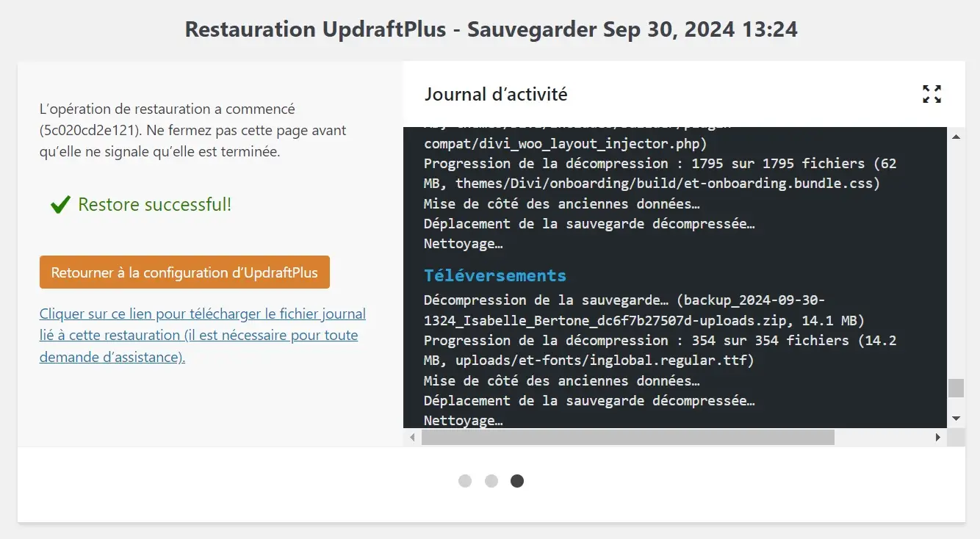Go to first step dot
Image resolution: width=980 pixels, height=539 pixels.
pyautogui.click(x=465, y=481)
